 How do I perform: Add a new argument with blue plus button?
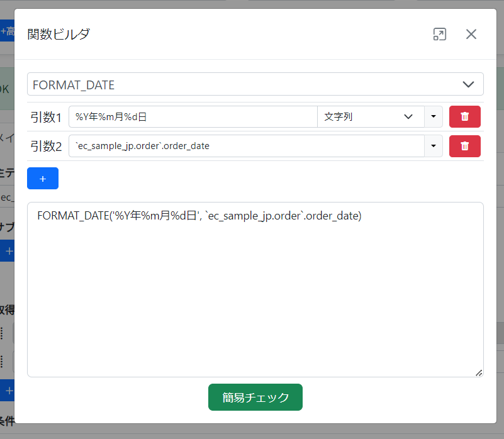tap(43, 179)
